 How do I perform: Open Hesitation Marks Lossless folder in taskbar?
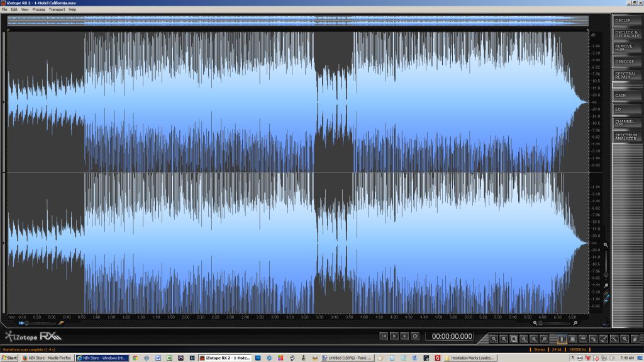point(470,358)
